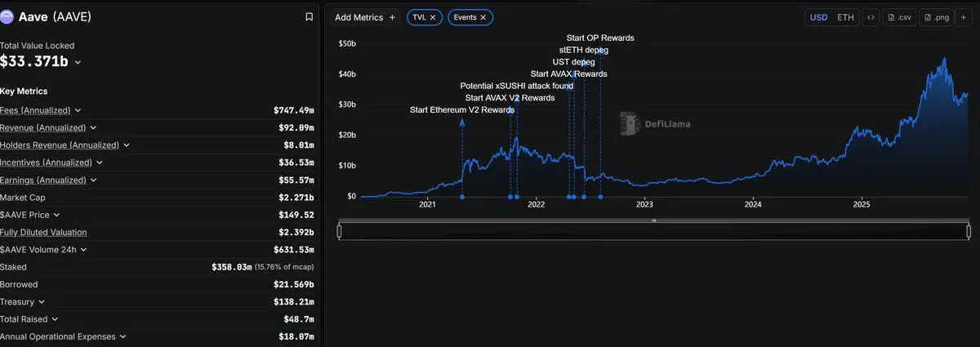980x347 pixels.
Task: Expand Revenue (Annualized) details
Action: point(93,128)
